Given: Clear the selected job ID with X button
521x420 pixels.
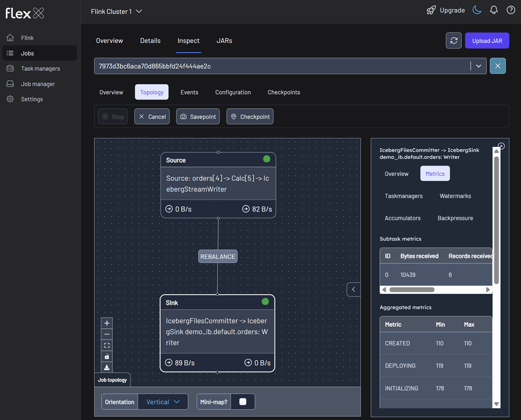Looking at the screenshot, I should point(498,66).
